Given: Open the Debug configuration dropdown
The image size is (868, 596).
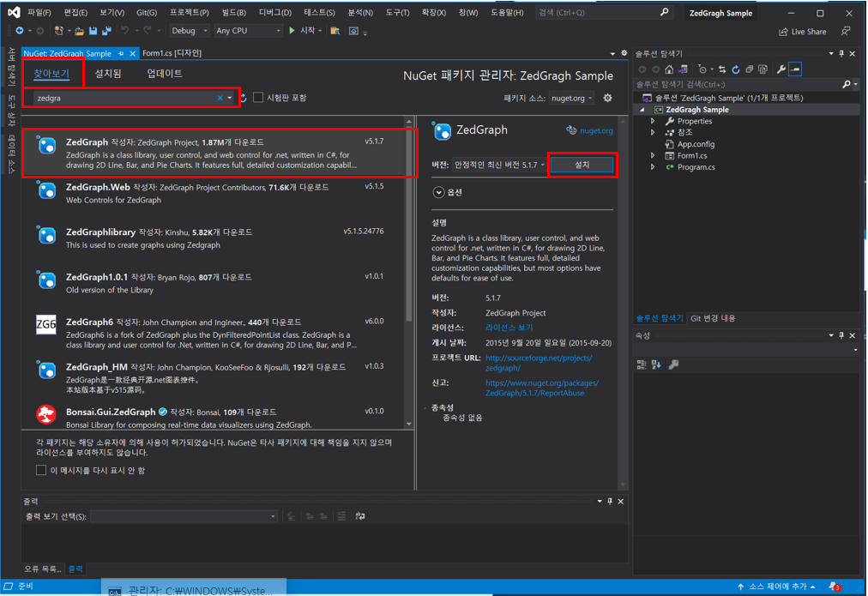Looking at the screenshot, I should (x=190, y=31).
